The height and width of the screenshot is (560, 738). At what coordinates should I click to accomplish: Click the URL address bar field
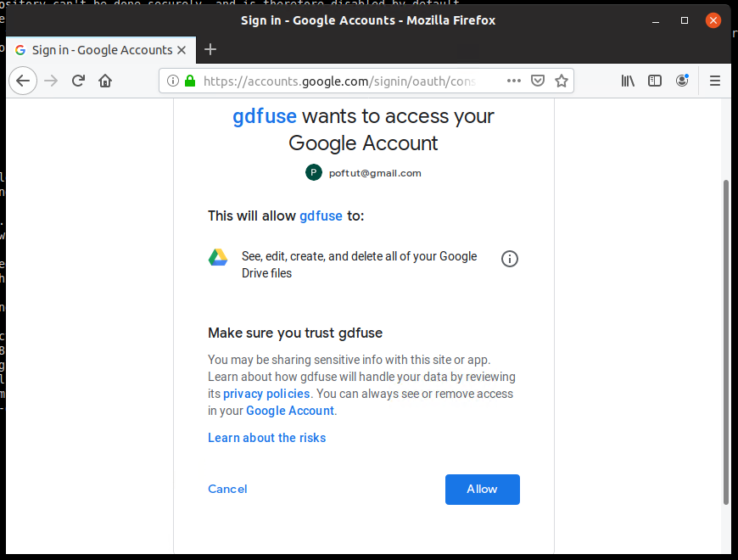point(338,81)
